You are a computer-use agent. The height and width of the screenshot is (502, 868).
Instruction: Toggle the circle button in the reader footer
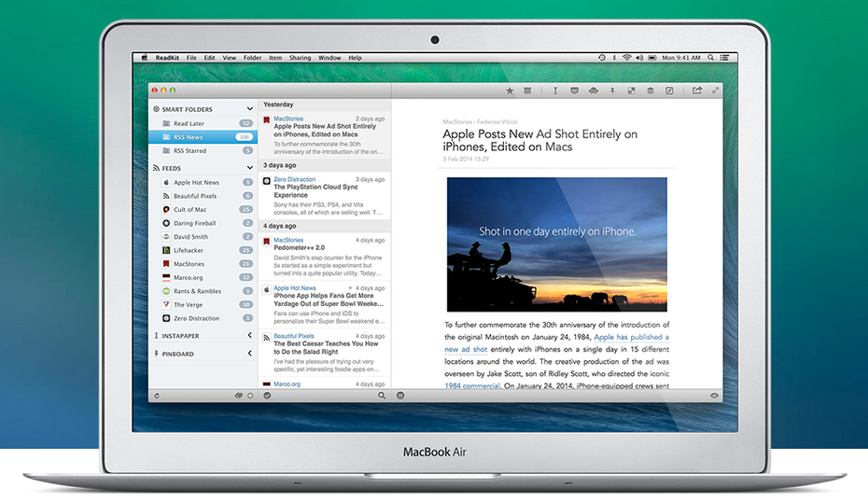pyautogui.click(x=400, y=396)
